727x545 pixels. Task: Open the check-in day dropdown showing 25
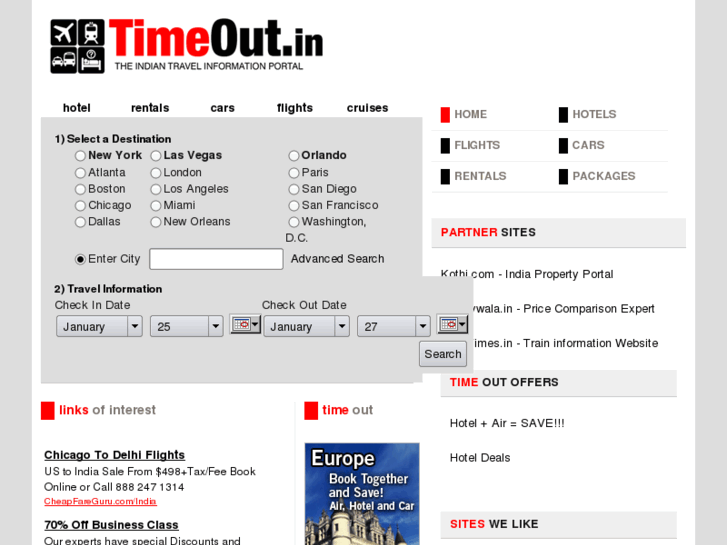[x=186, y=327]
